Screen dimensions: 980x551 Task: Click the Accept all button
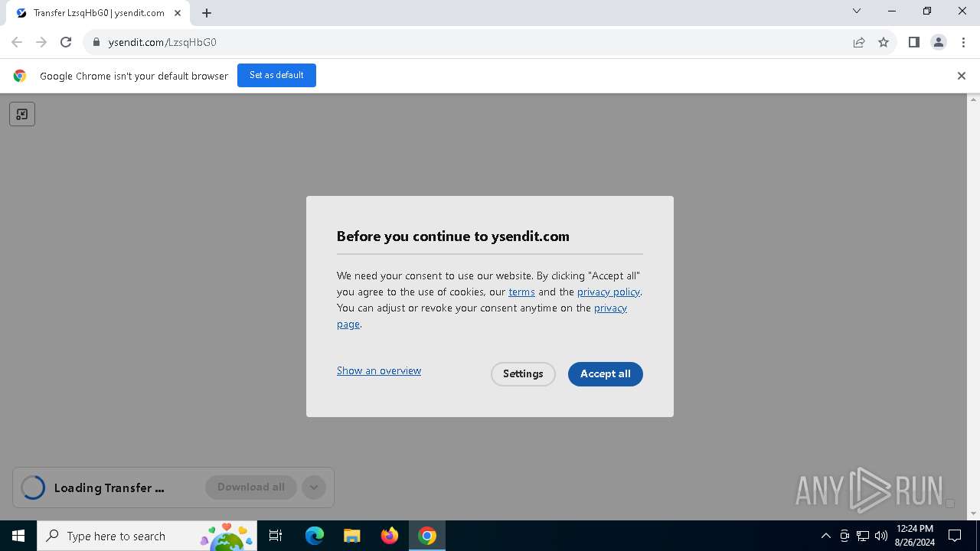pyautogui.click(x=605, y=374)
